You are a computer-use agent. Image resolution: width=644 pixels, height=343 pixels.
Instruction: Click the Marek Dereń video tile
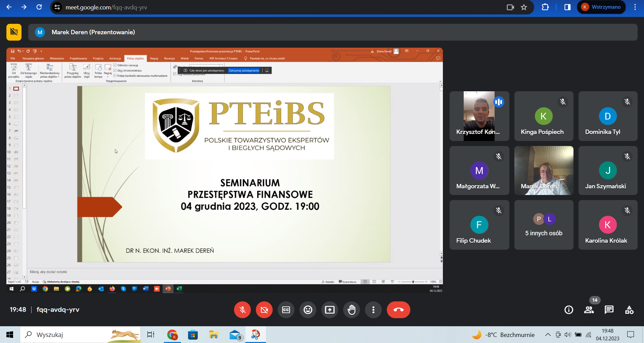click(x=544, y=170)
